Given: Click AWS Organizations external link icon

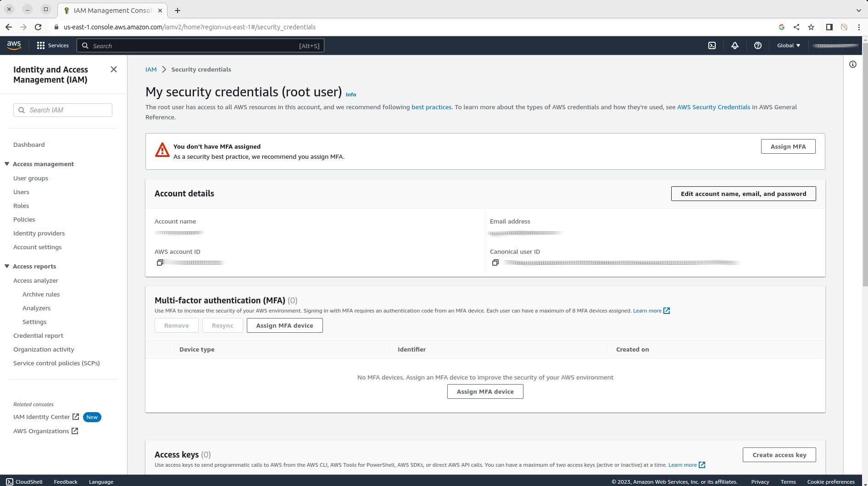Looking at the screenshot, I should [75, 431].
